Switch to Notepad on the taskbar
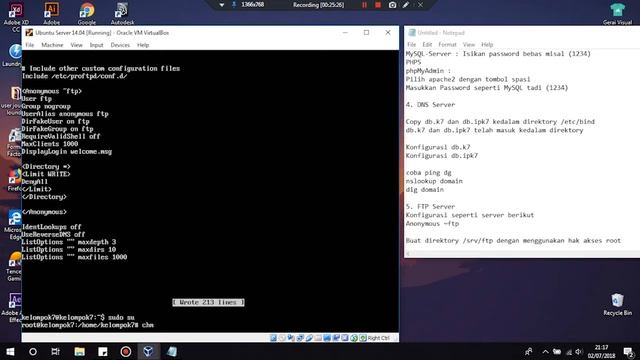 pyautogui.click(x=172, y=351)
